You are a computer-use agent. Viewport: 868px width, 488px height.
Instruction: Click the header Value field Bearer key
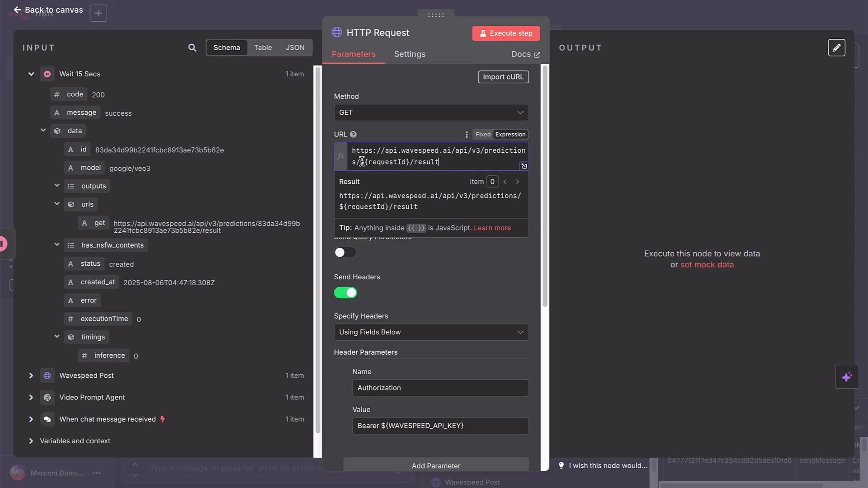coord(440,426)
